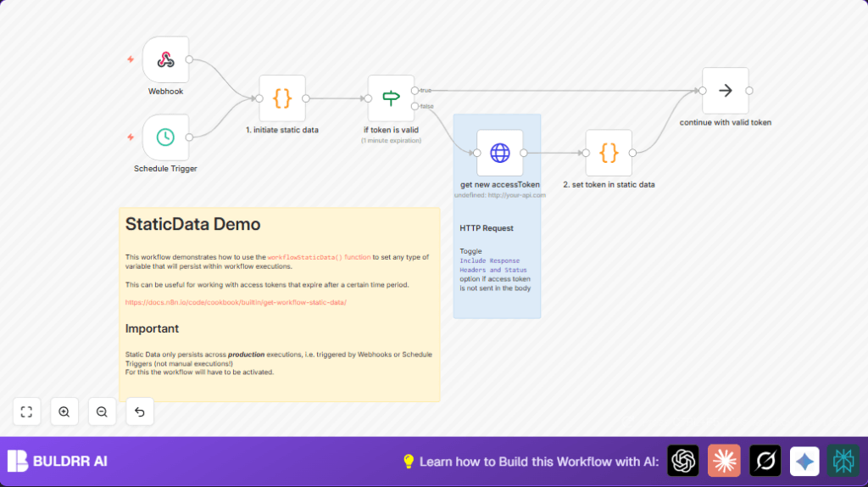This screenshot has height=487, width=868.
Task: Click the orange Claude starburst icon
Action: point(724,461)
